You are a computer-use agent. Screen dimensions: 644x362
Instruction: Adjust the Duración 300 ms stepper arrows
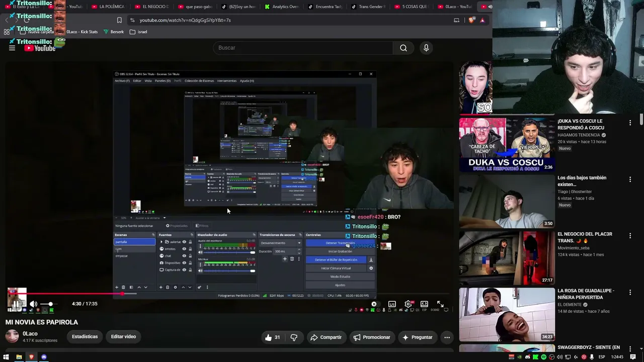click(299, 251)
